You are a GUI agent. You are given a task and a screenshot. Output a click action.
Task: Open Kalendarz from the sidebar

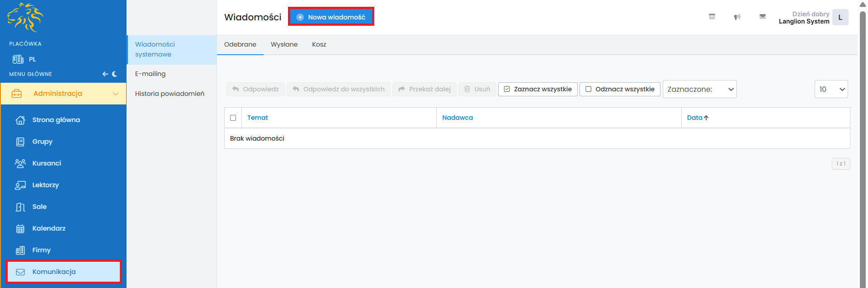(x=49, y=228)
